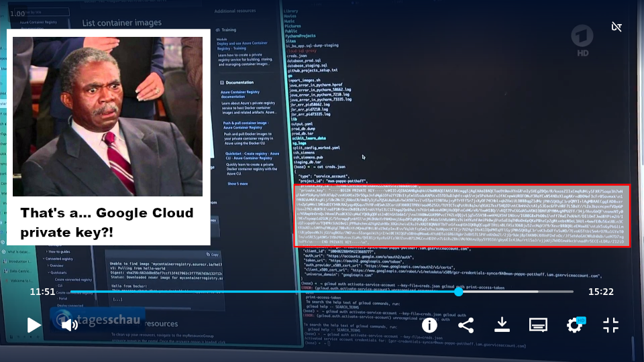
Task: Click the 'PycharmProjects' directory name
Action: pyautogui.click(x=301, y=36)
